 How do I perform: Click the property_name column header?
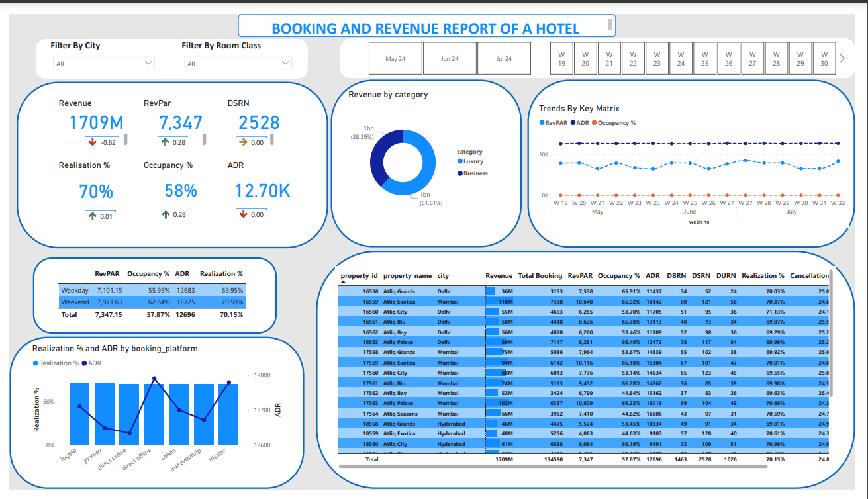pyautogui.click(x=407, y=275)
